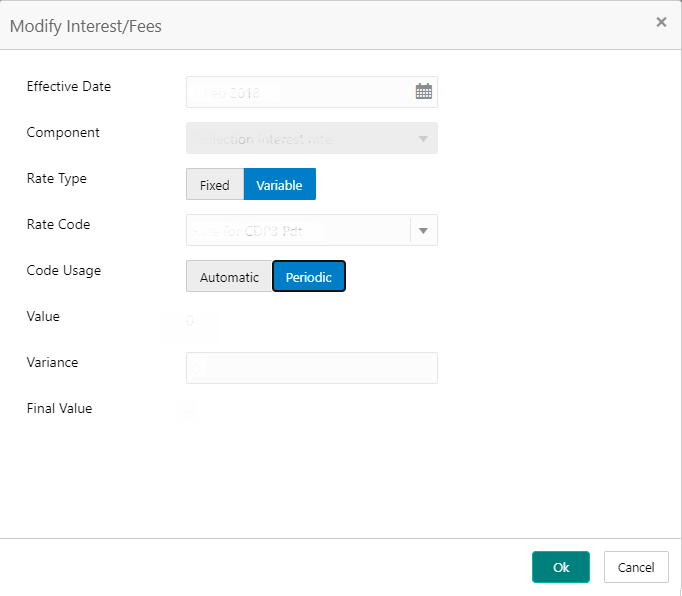This screenshot has width=682, height=596.
Task: Set Code Usage to Automatic
Action: (x=229, y=277)
